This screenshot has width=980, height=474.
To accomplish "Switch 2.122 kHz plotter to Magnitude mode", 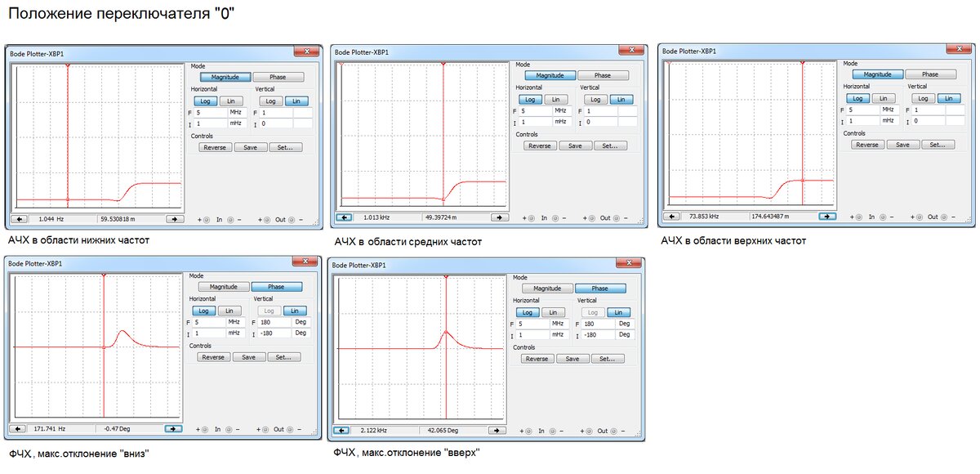I will (x=546, y=288).
